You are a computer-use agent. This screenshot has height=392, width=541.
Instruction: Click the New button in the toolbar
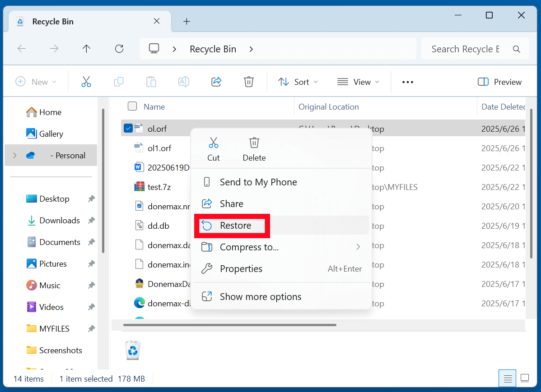(36, 82)
